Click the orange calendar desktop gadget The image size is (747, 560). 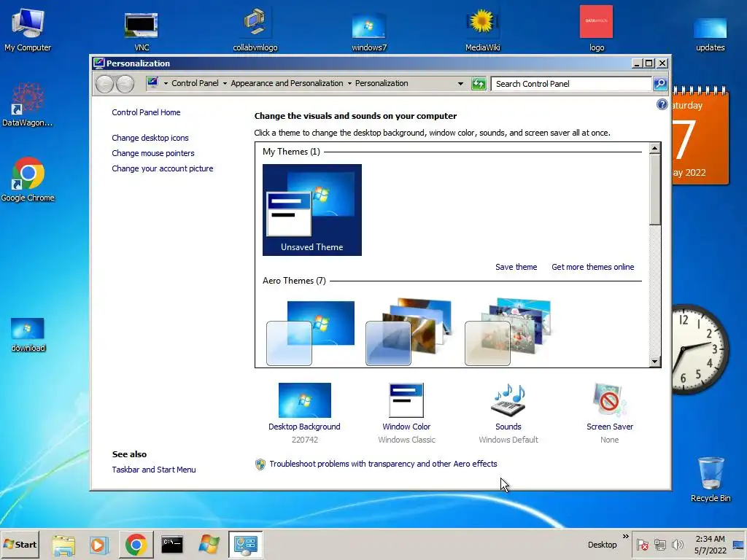point(700,136)
